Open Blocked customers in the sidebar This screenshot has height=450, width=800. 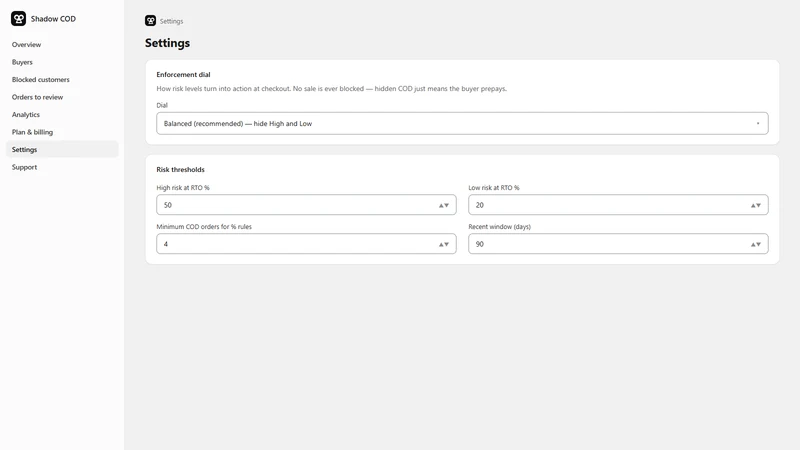[41, 80]
